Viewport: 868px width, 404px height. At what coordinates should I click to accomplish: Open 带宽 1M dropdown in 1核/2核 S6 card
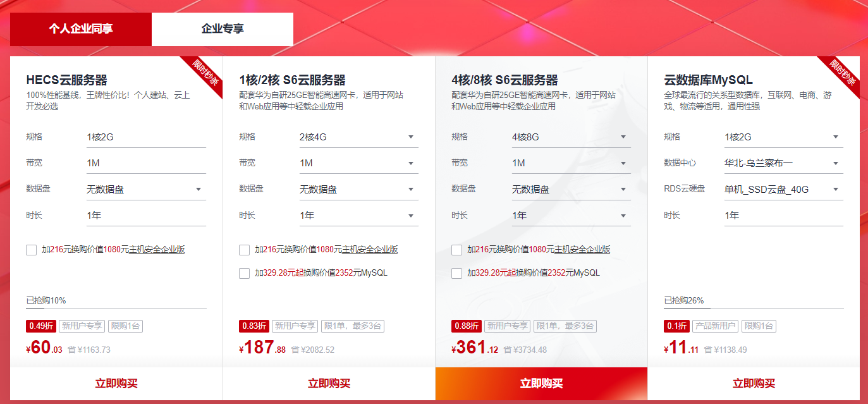pos(358,163)
